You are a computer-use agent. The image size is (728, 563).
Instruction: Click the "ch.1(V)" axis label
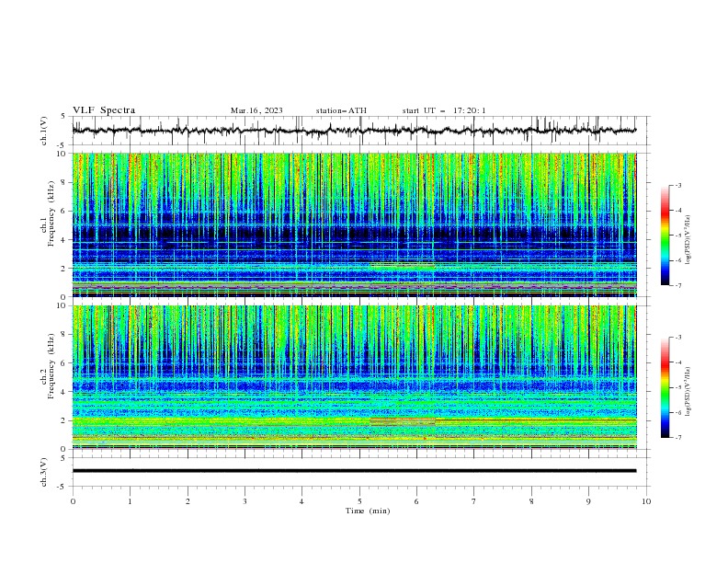44,131
